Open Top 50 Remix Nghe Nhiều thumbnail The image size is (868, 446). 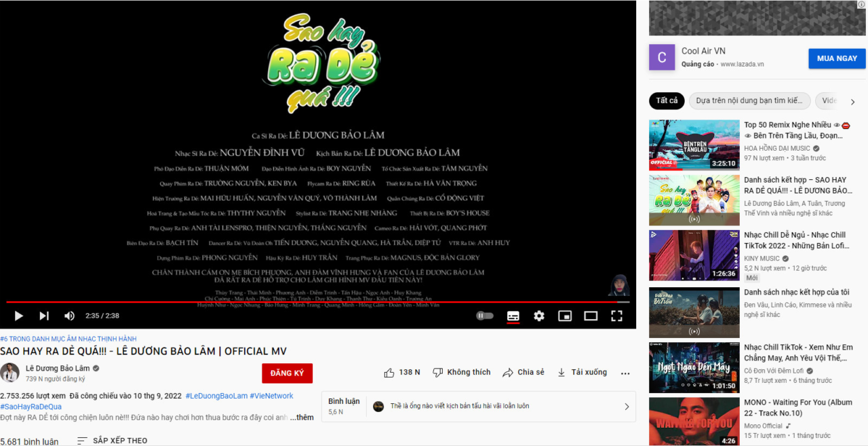694,145
